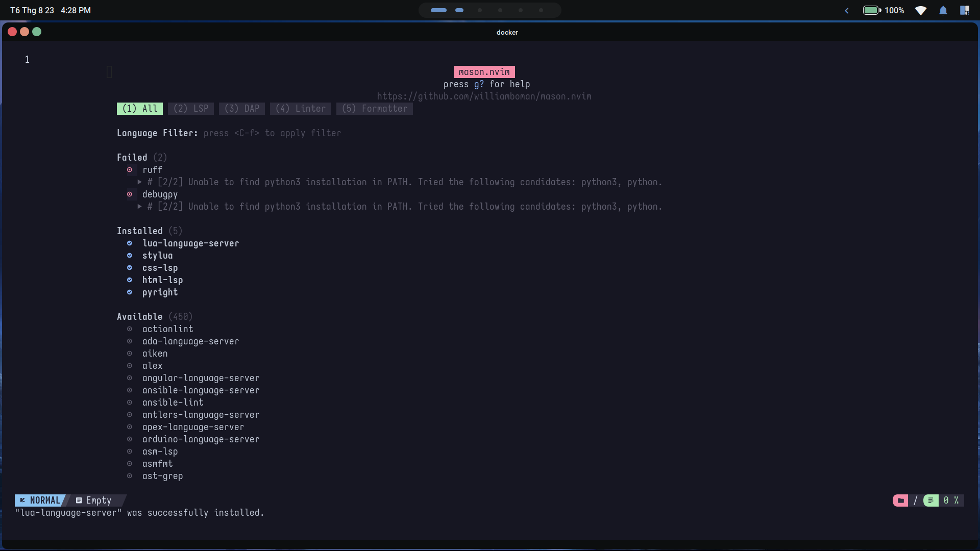Click installed icon beside lua-language-server
Screen dimensions: 980x551
(130, 243)
